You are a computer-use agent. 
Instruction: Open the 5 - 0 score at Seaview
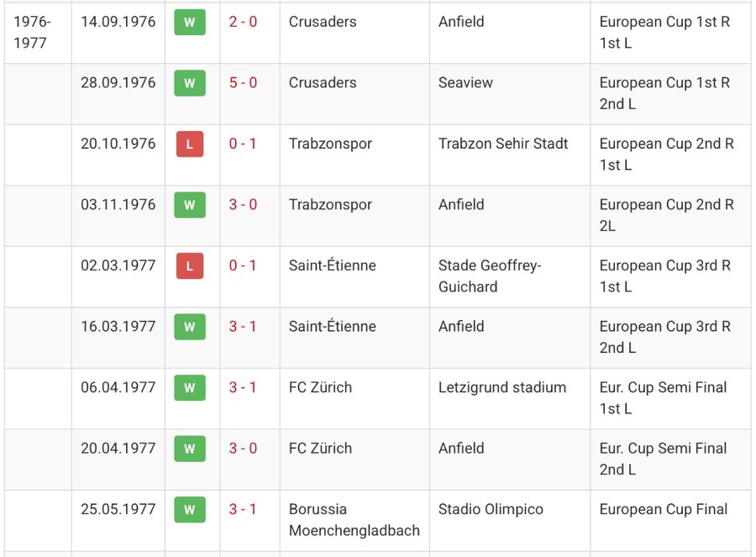point(243,82)
